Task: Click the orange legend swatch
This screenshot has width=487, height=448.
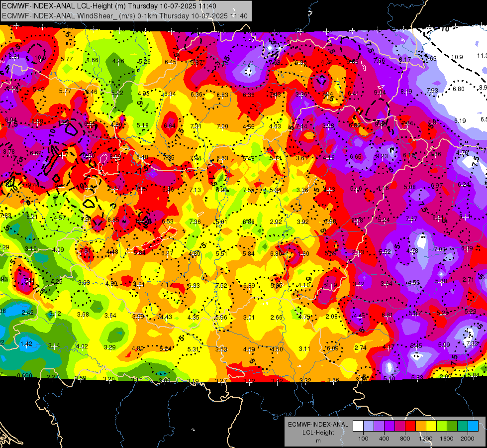Action: (421, 426)
